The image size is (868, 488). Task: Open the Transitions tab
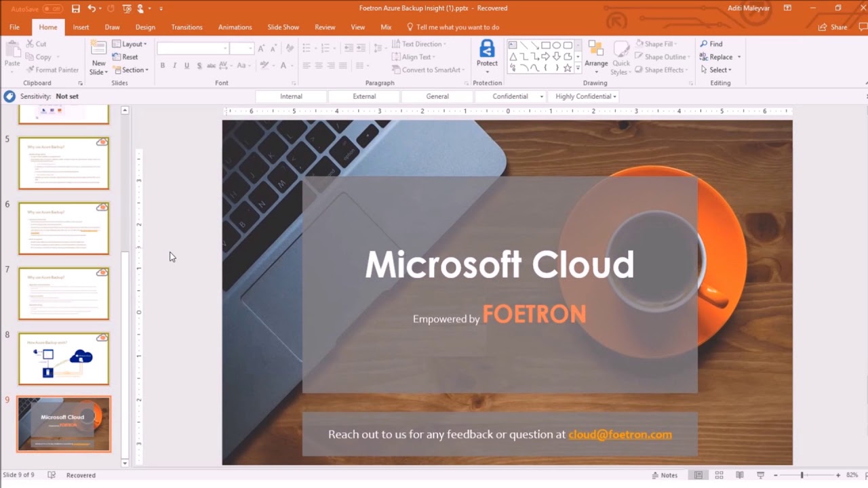tap(186, 27)
